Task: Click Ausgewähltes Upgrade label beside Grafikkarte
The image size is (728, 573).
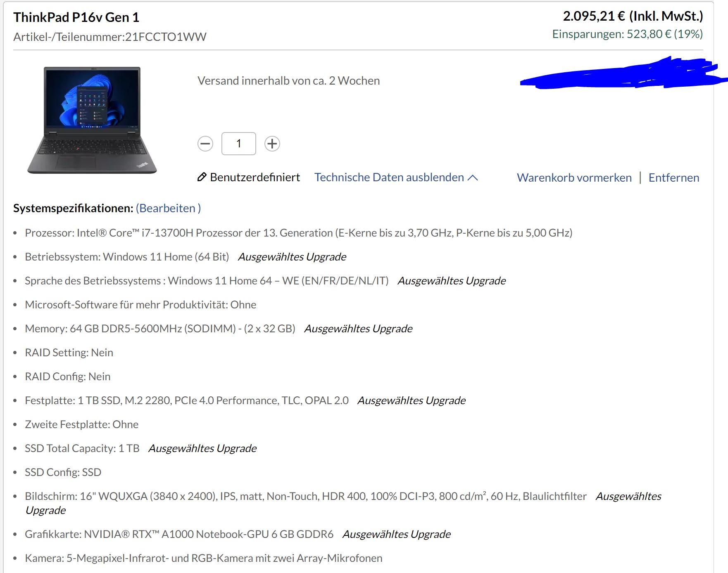Action: [x=397, y=534]
